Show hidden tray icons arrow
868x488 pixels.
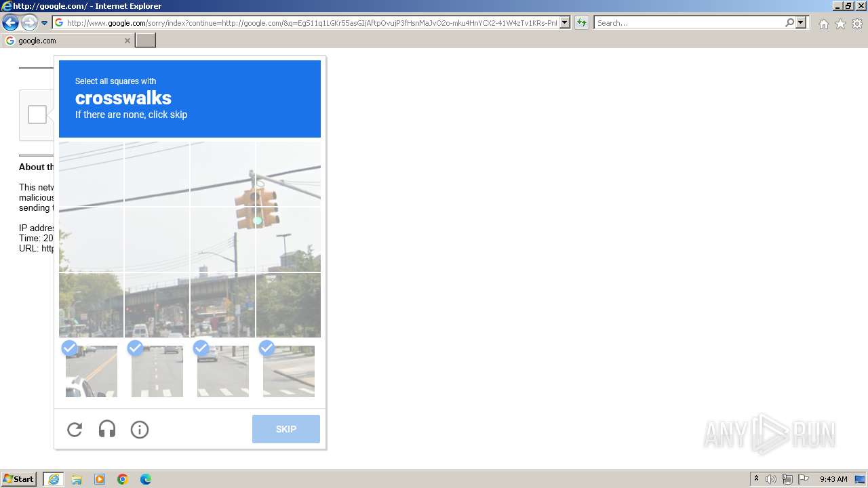tap(756, 479)
